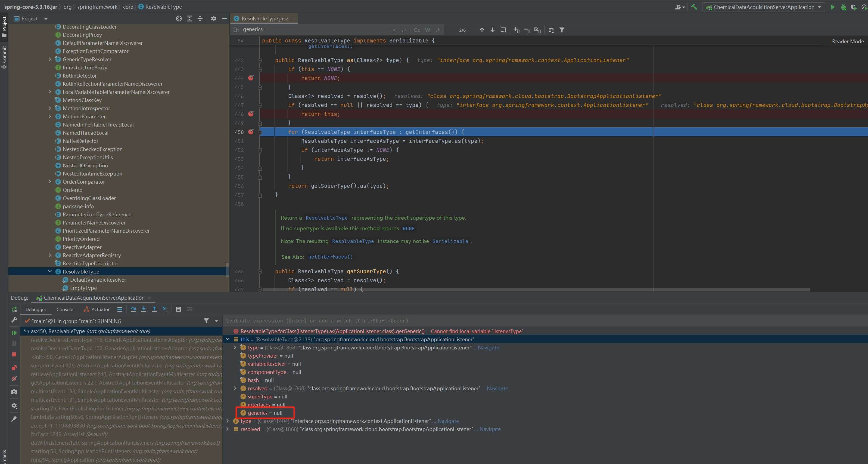Viewport: 868px width, 464px height.
Task: Click Navigate link next to resolved field
Action: pyautogui.click(x=497, y=388)
